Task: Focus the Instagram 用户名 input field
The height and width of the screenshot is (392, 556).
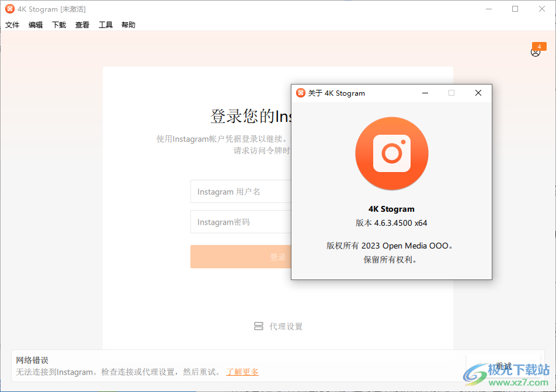Action: point(241,191)
